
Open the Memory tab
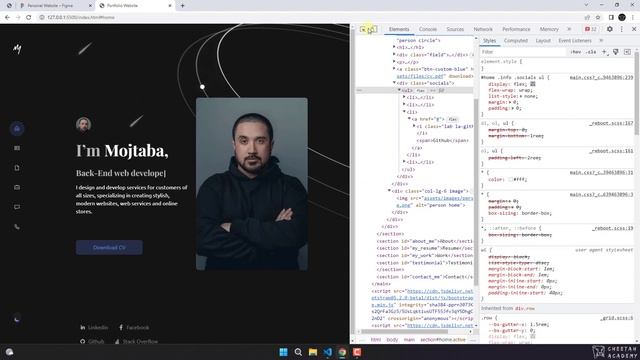tap(549, 29)
